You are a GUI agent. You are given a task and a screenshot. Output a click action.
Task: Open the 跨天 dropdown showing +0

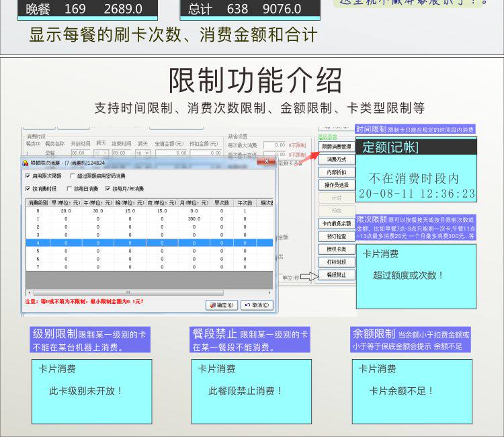tap(142, 153)
